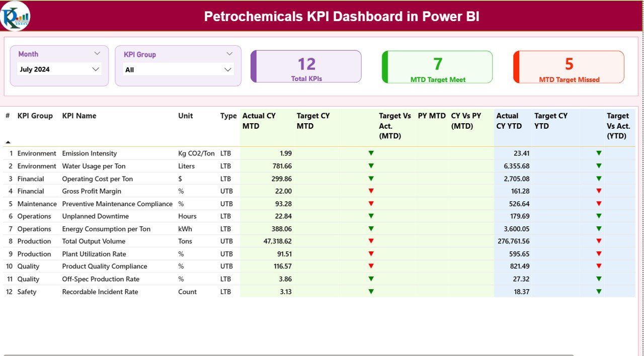Expand the Month slicer header chevron
This screenshot has width=644, height=356.
point(98,53)
